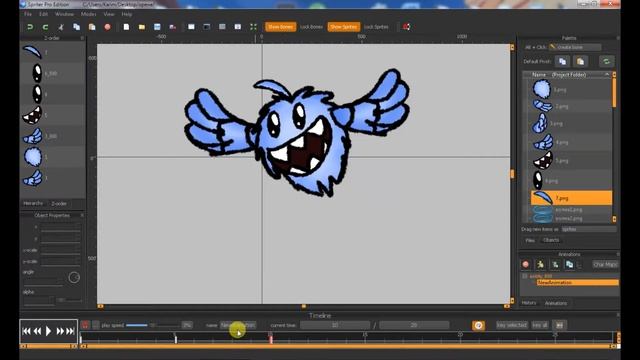Select the highlighted 7.png row in the Palette
Viewport: 640px width, 360px height.
click(571, 198)
